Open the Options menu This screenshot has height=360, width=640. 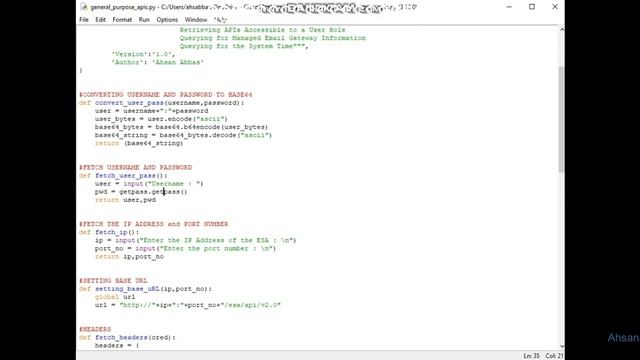tap(167, 20)
